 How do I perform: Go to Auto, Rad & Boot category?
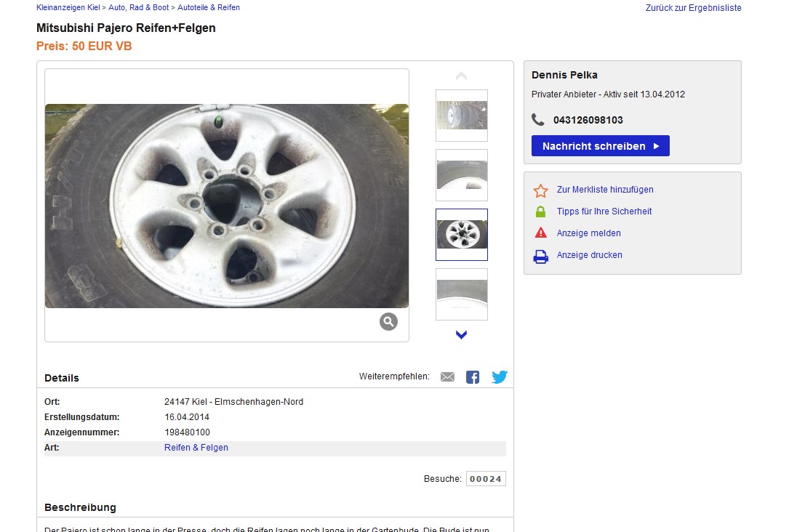pos(139,7)
